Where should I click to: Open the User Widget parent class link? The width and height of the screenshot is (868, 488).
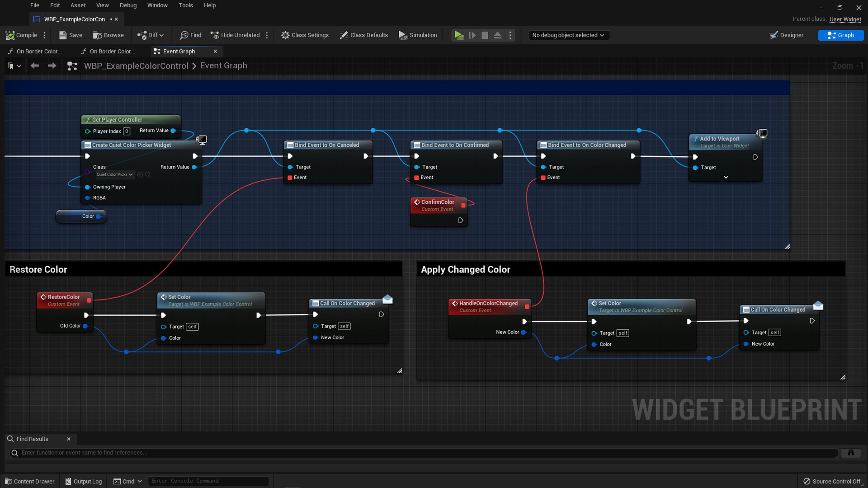click(x=845, y=19)
